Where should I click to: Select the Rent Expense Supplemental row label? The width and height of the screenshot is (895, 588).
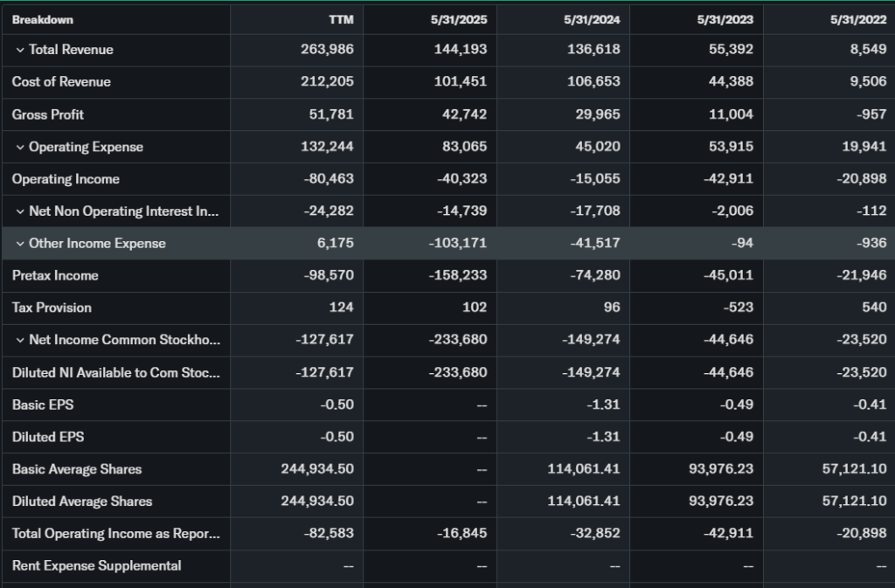(x=96, y=566)
